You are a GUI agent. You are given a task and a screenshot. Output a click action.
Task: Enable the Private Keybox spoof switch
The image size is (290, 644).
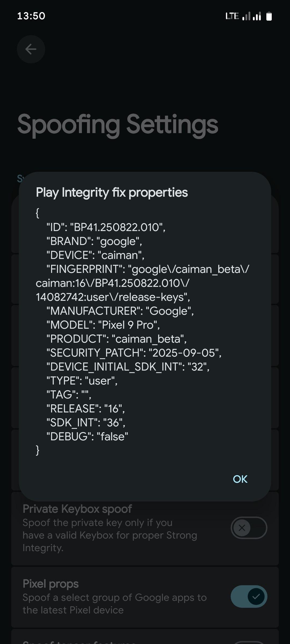(x=249, y=528)
